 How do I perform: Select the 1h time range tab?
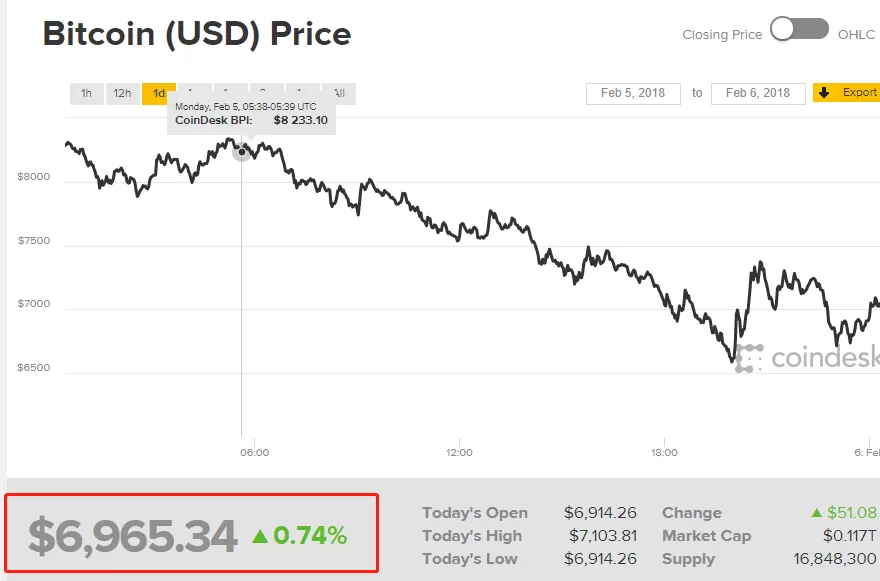pyautogui.click(x=86, y=93)
